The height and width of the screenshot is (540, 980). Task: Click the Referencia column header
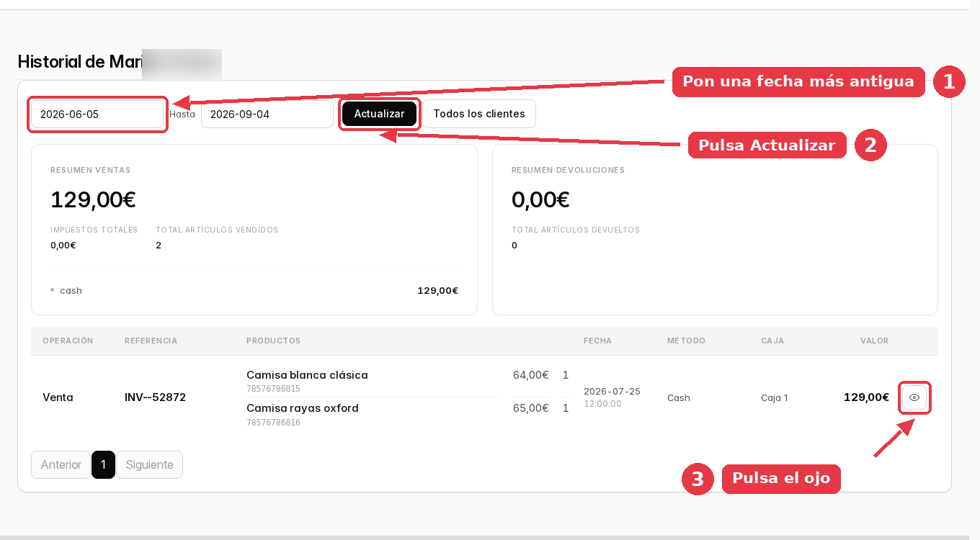pos(151,341)
